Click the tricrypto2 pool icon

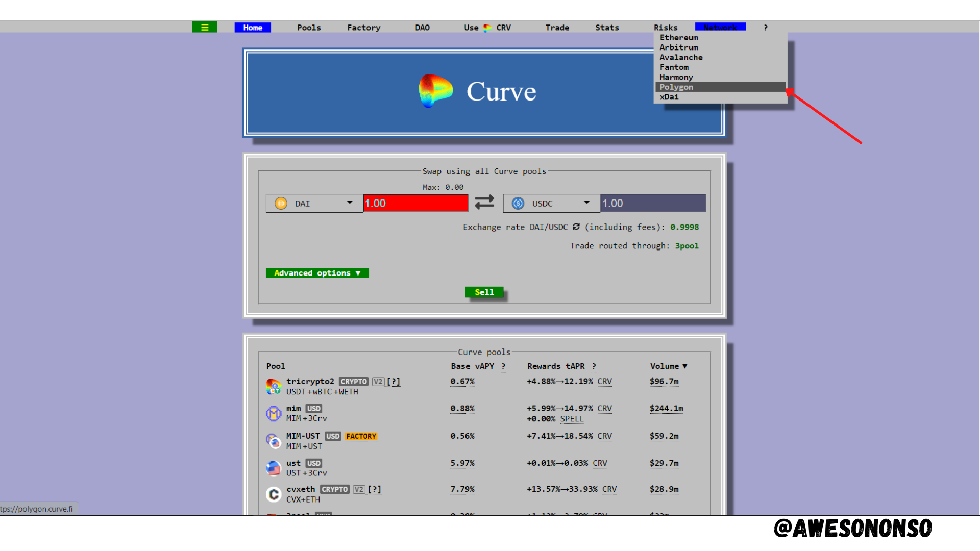pos(274,386)
